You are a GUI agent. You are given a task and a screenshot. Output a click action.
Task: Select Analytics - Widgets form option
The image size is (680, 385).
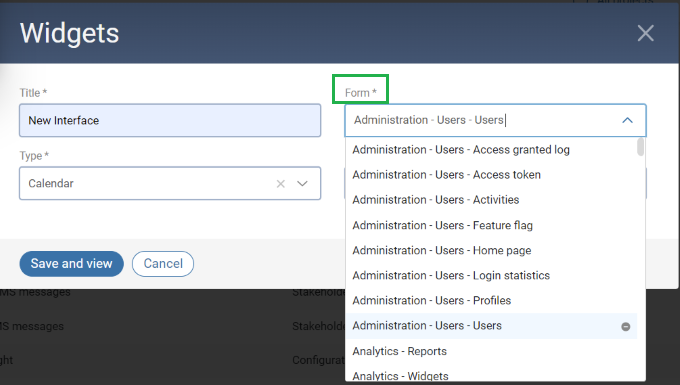[x=491, y=374]
